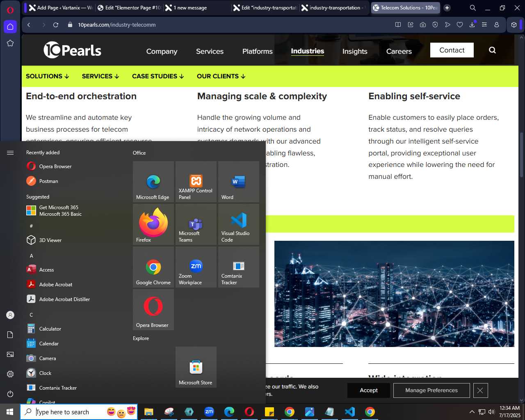The height and width of the screenshot is (420, 525).
Task: Add page to bookmarks with heart icon
Action: coord(460,25)
